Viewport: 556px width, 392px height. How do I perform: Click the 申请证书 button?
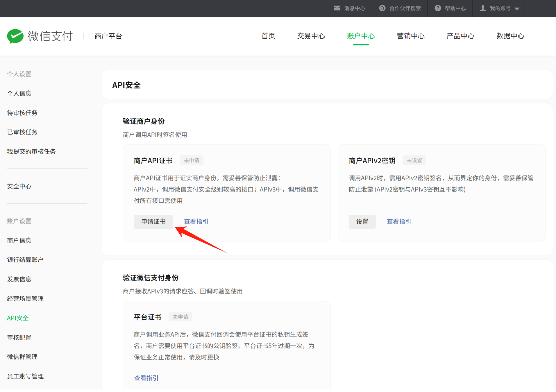click(x=153, y=221)
